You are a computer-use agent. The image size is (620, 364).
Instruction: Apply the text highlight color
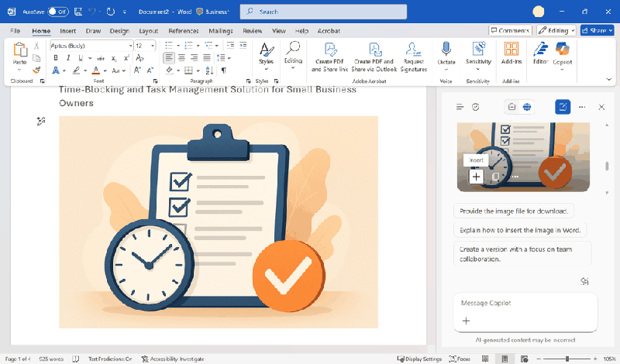pos(76,70)
